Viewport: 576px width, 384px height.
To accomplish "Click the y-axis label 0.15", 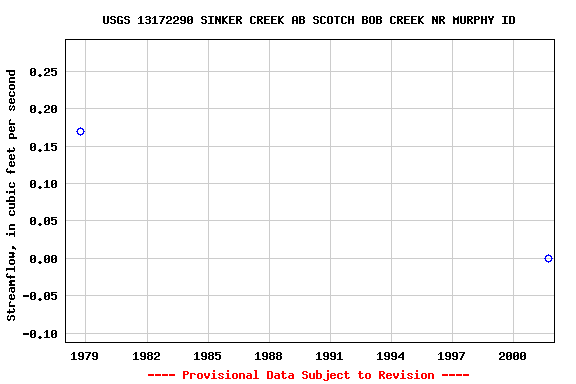I will coord(44,147).
